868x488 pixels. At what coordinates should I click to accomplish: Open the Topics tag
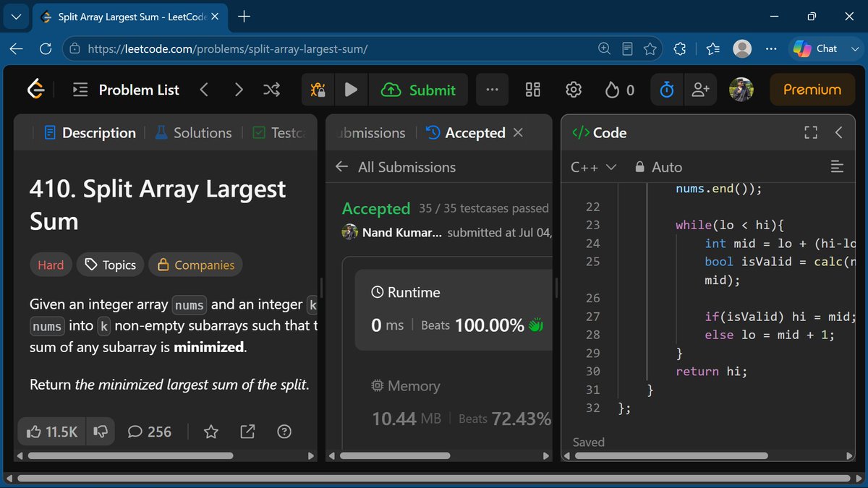coord(110,265)
